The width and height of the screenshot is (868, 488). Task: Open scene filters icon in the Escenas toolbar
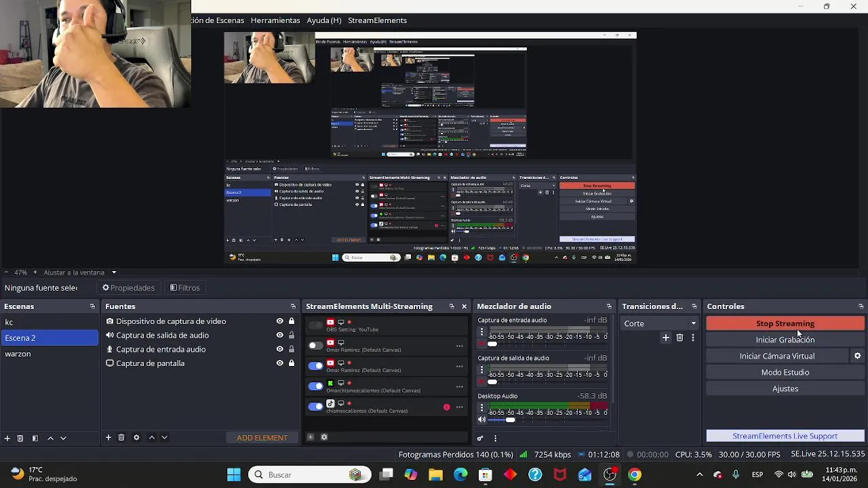(x=35, y=438)
